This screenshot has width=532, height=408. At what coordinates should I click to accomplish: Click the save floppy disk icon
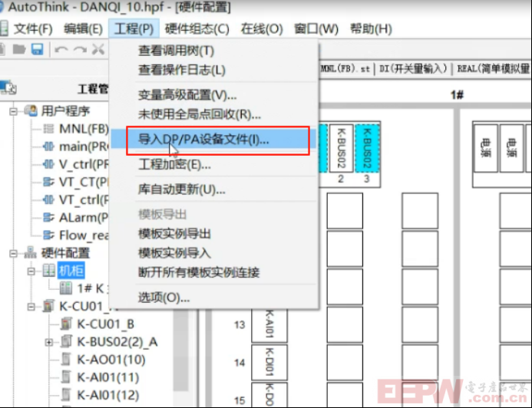tap(38, 50)
